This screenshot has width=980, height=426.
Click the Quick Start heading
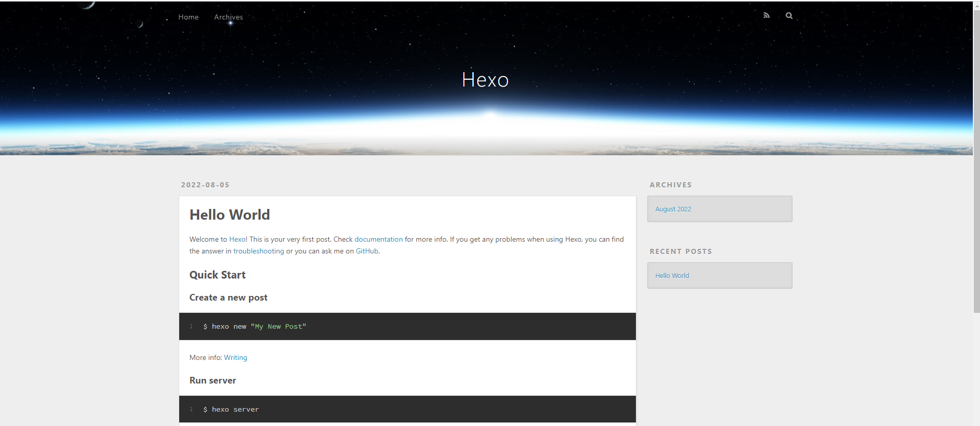click(218, 275)
